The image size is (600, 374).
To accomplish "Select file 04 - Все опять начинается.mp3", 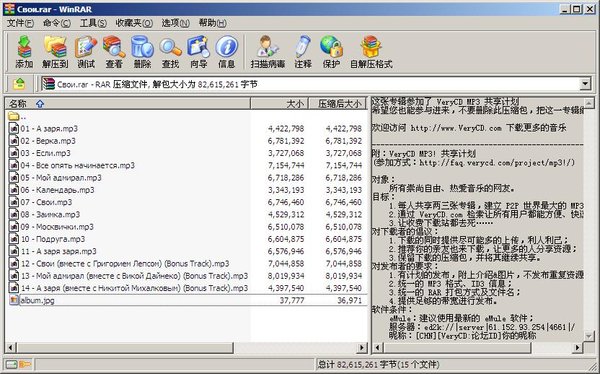I will tap(78, 165).
